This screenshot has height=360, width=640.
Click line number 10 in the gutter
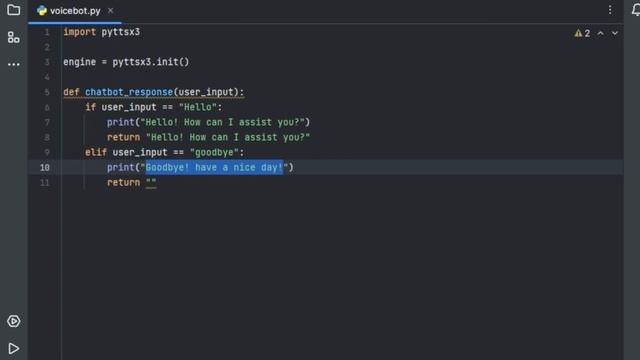45,167
